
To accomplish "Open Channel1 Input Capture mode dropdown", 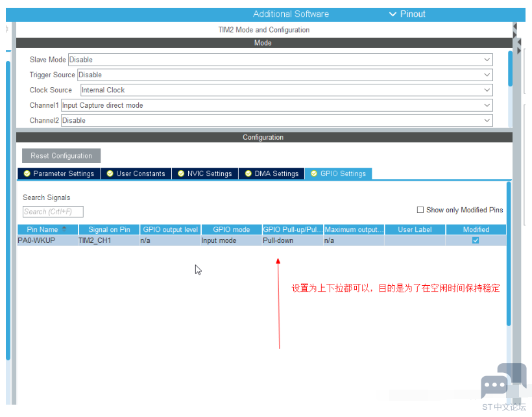I will tap(487, 105).
